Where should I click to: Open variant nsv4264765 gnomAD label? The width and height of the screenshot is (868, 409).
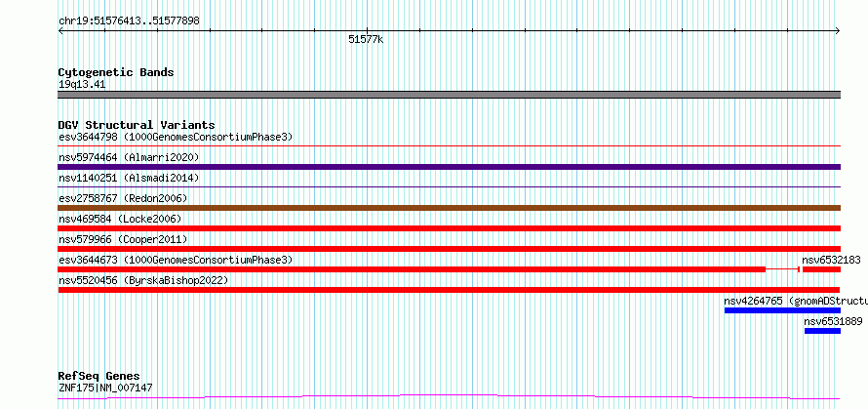796,301
